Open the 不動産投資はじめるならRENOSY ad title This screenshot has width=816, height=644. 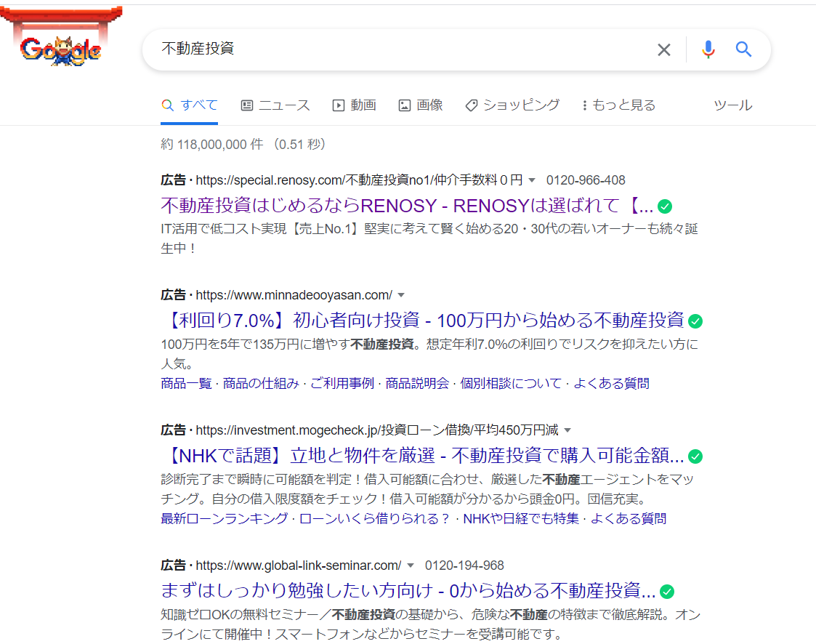coord(407,206)
